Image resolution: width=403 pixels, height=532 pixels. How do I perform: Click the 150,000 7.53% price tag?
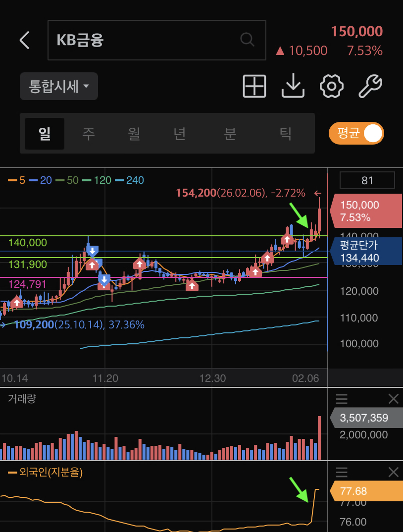pos(366,211)
